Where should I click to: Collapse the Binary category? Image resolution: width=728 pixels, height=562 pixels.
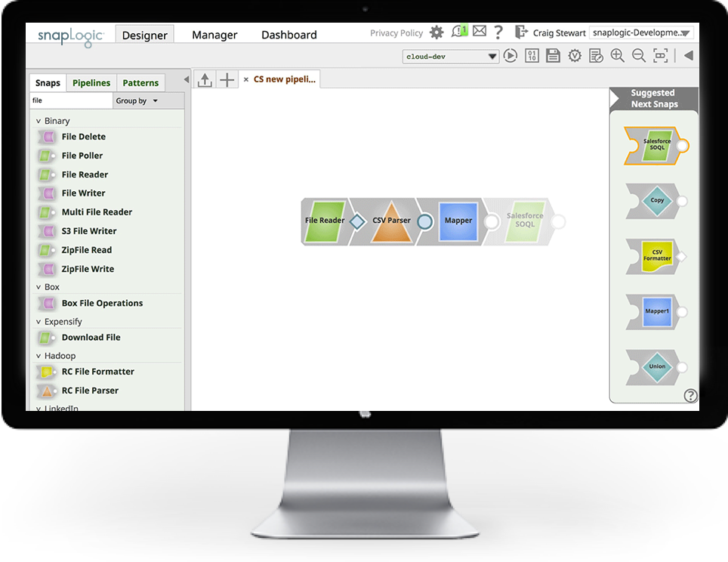tap(39, 121)
